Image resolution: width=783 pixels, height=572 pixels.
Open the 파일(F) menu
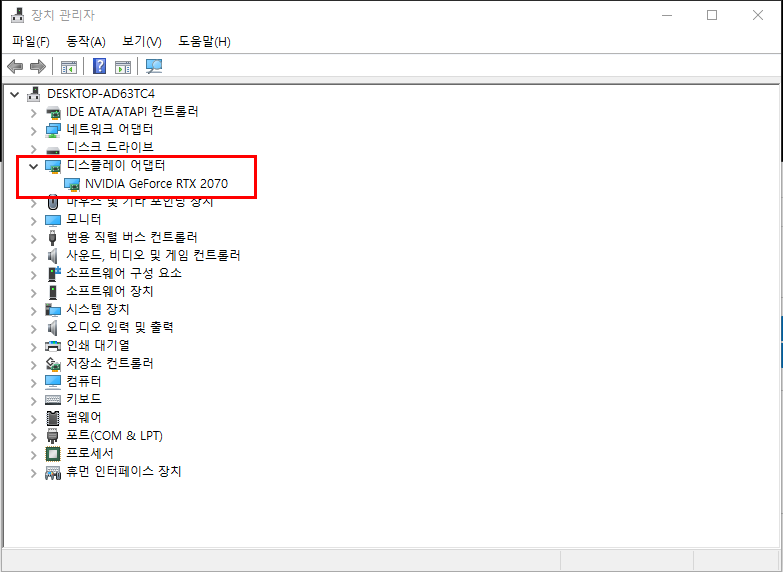tap(31, 41)
